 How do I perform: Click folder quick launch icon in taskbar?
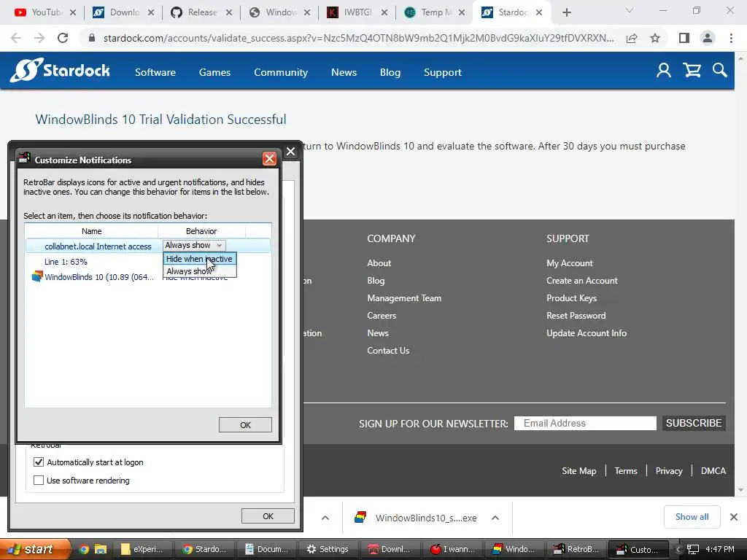pyautogui.click(x=101, y=549)
